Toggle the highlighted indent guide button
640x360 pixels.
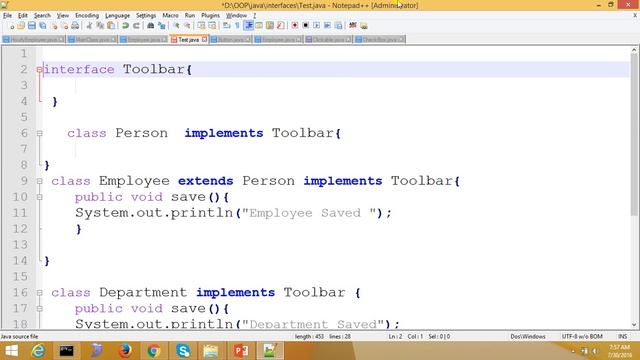tap(249, 26)
